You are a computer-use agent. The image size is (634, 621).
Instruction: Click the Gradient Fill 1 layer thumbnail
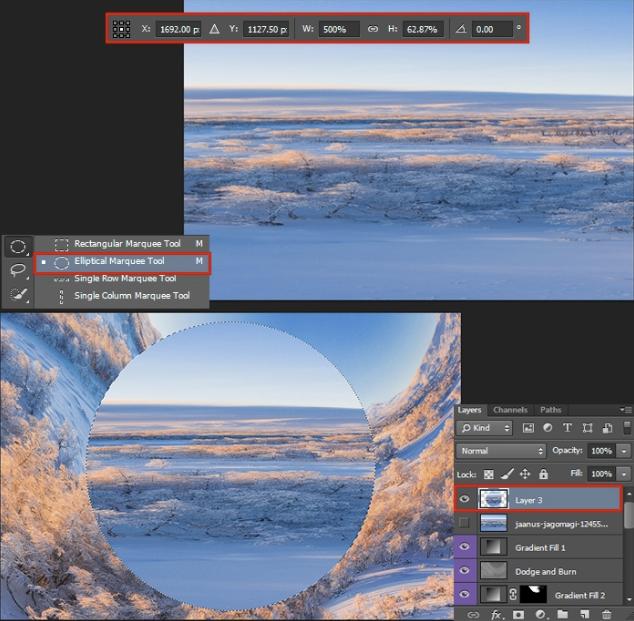click(493, 547)
